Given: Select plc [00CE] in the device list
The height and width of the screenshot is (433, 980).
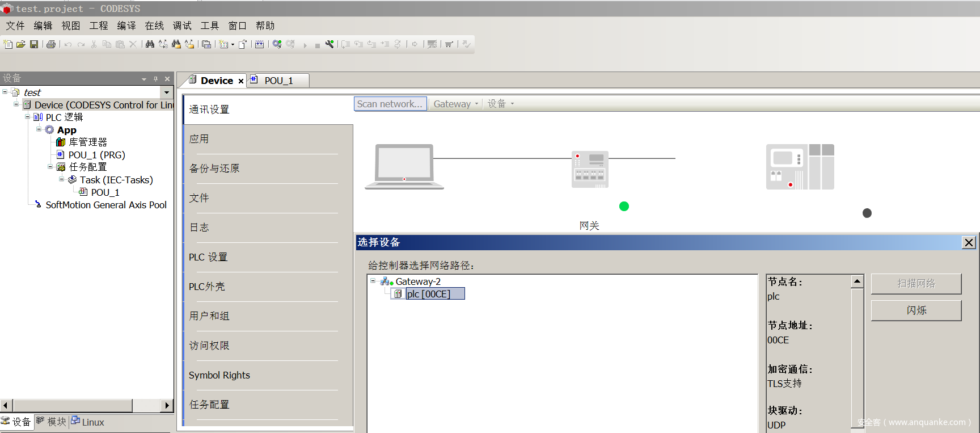Looking at the screenshot, I should [x=428, y=294].
